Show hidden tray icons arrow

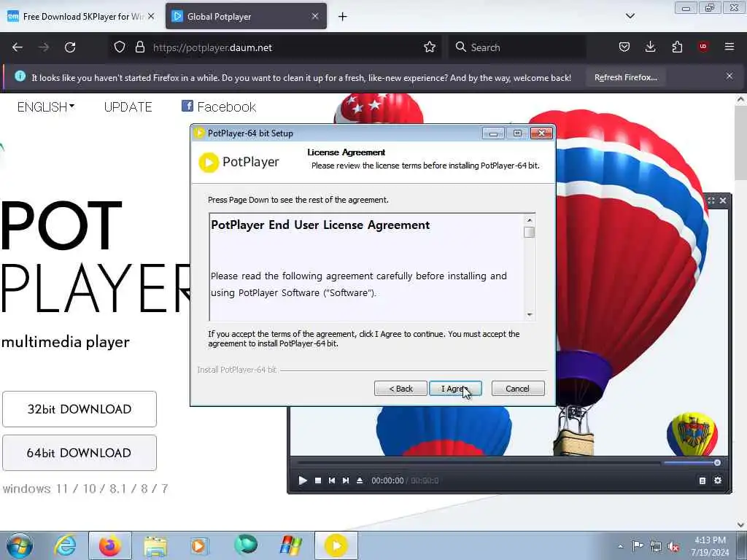pyautogui.click(x=620, y=547)
